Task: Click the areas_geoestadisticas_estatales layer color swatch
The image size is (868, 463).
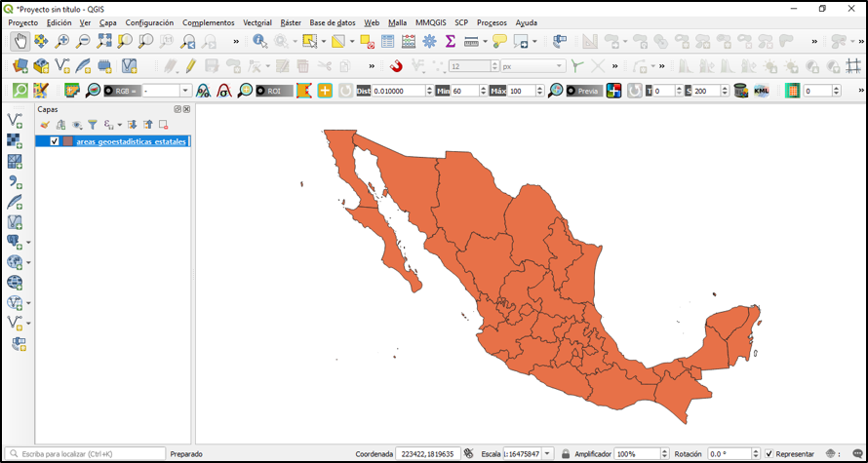Action: [67, 141]
